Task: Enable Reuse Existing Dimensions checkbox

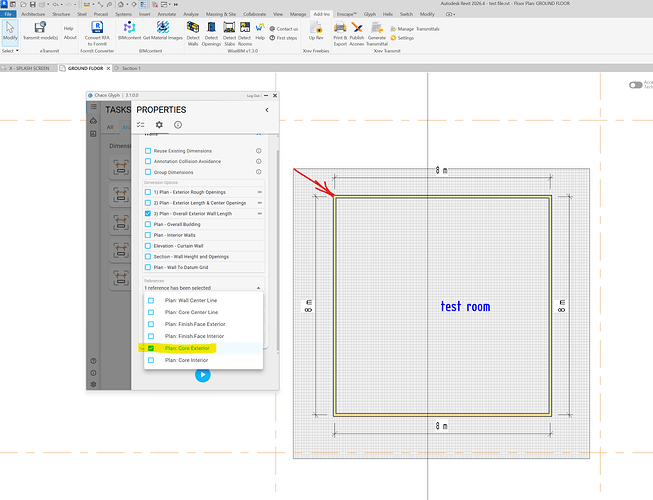Action: [149, 151]
